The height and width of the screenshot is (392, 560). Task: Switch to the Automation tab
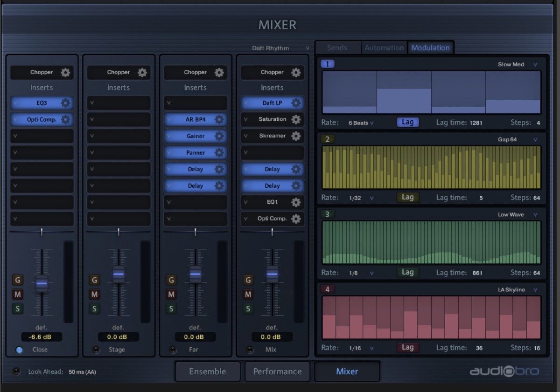tap(384, 48)
